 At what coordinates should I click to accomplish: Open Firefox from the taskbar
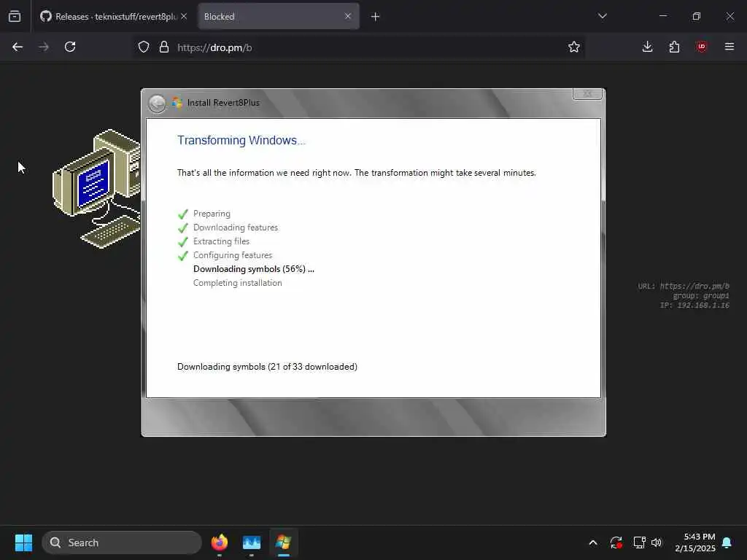[x=219, y=542]
